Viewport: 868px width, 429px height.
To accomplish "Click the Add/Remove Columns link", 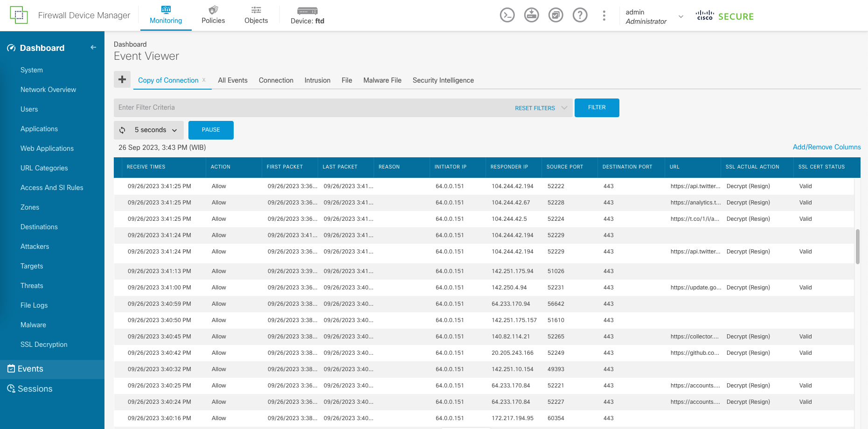I will point(826,147).
